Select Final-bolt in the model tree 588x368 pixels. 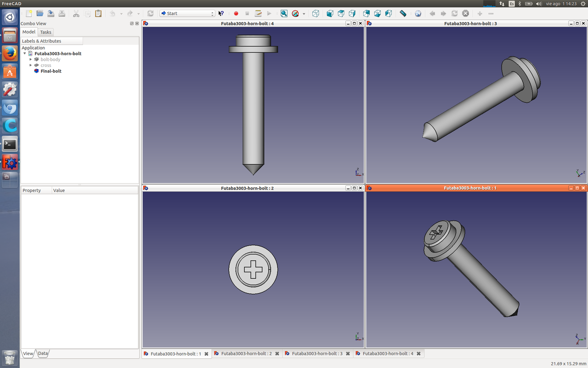(x=51, y=71)
